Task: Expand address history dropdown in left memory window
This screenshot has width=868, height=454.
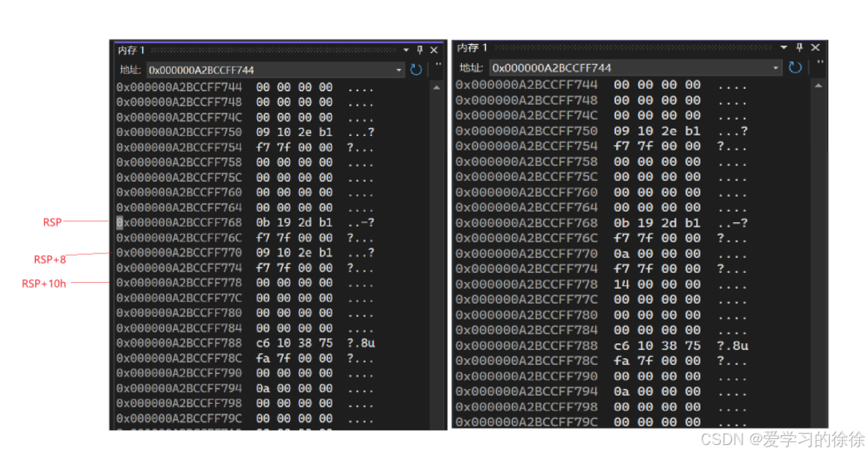Action: pos(398,70)
